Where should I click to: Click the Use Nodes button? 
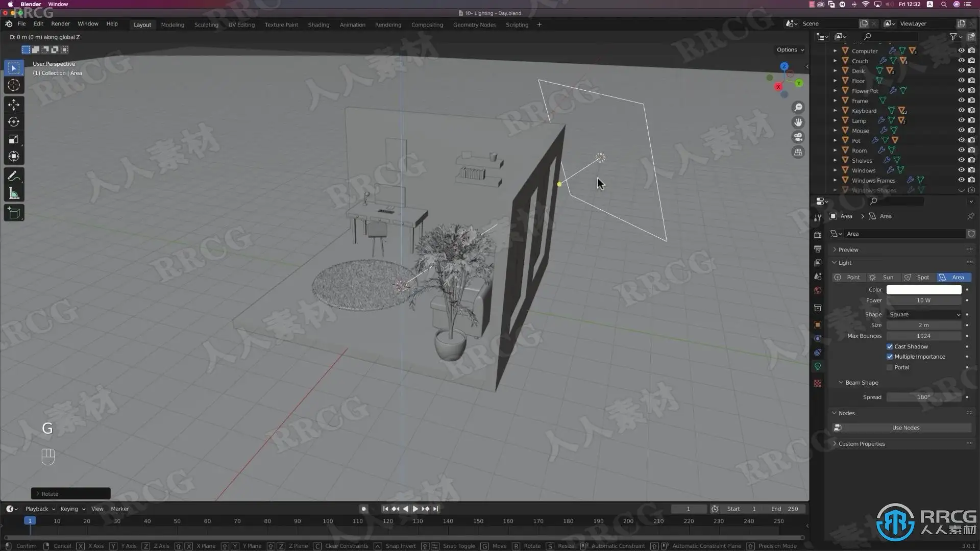point(905,428)
